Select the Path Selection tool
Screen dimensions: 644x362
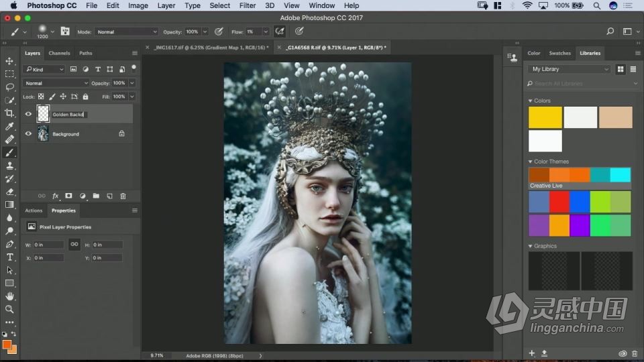coord(9,270)
